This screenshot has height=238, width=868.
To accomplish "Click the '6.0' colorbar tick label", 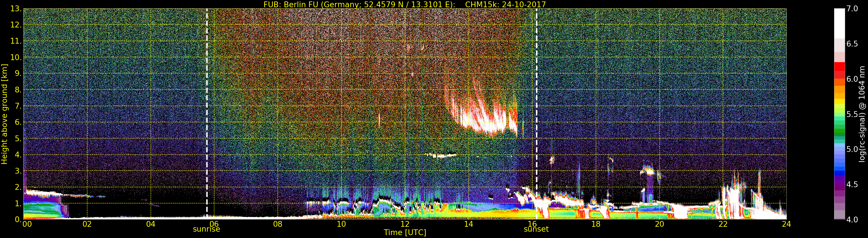I will tap(852, 79).
